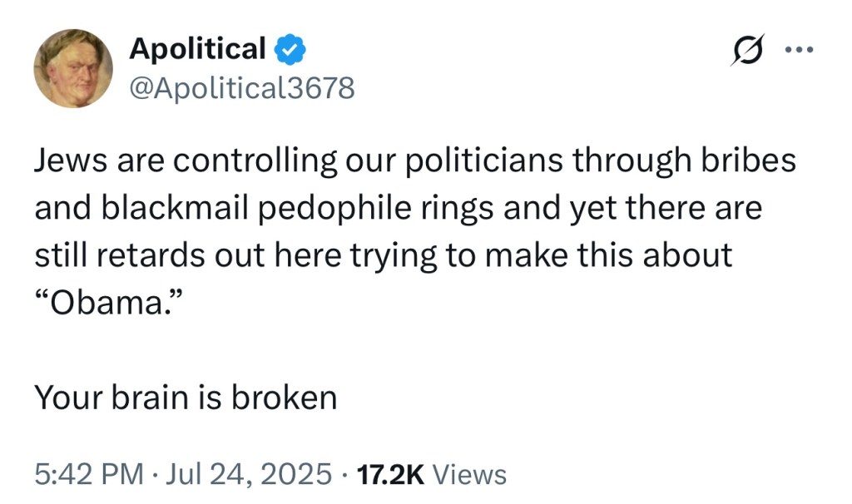Open the Apolitical profile avatar picture
The height and width of the screenshot is (504, 852).
(73, 68)
